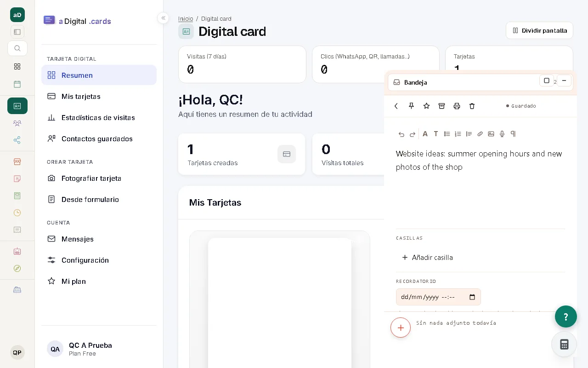Print the note

click(457, 106)
